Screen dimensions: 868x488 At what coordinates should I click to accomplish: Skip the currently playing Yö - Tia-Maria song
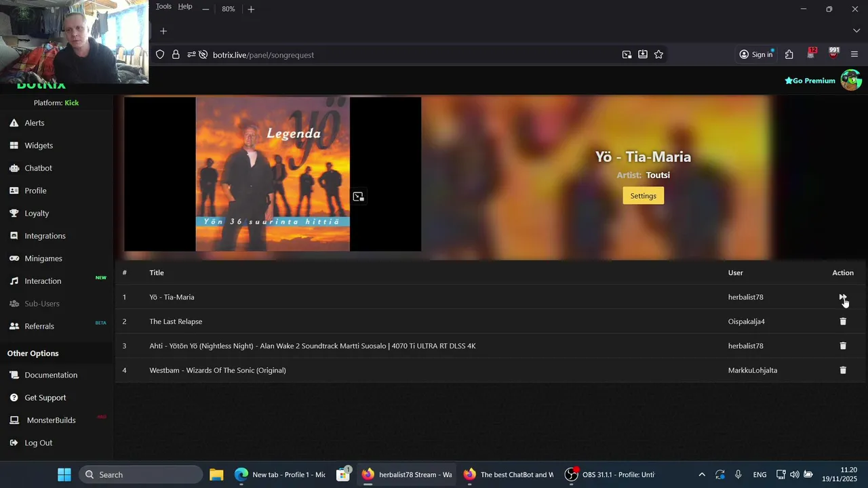[x=842, y=297]
